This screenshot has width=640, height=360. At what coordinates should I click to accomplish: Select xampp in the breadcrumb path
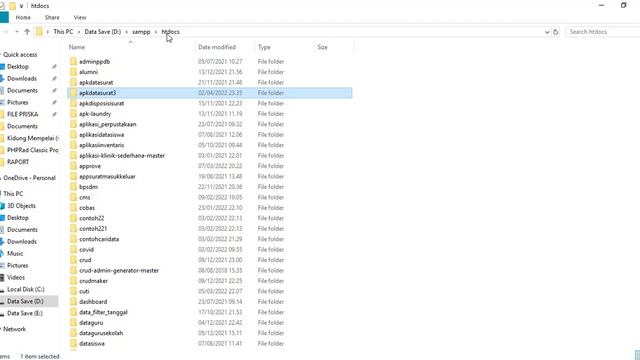141,32
